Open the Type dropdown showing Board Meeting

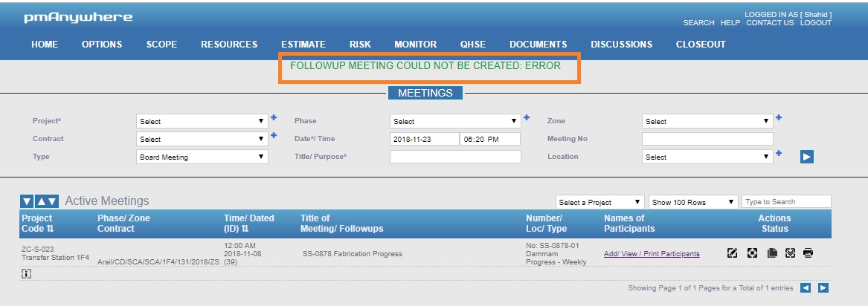tap(202, 157)
